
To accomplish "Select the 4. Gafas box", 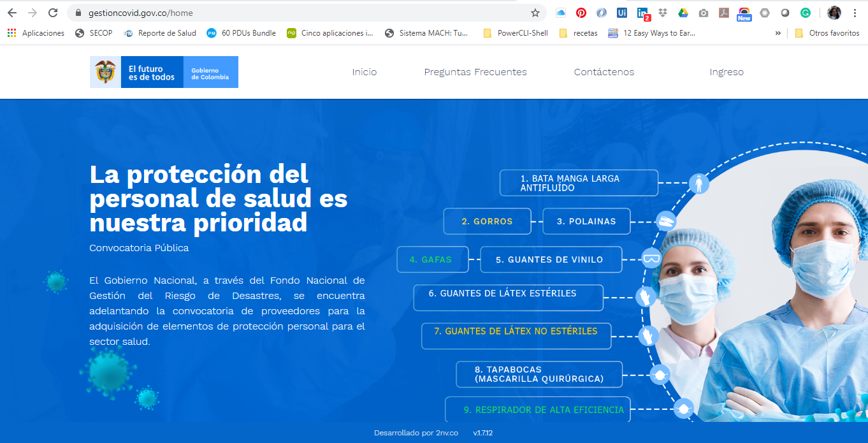I will 433,259.
